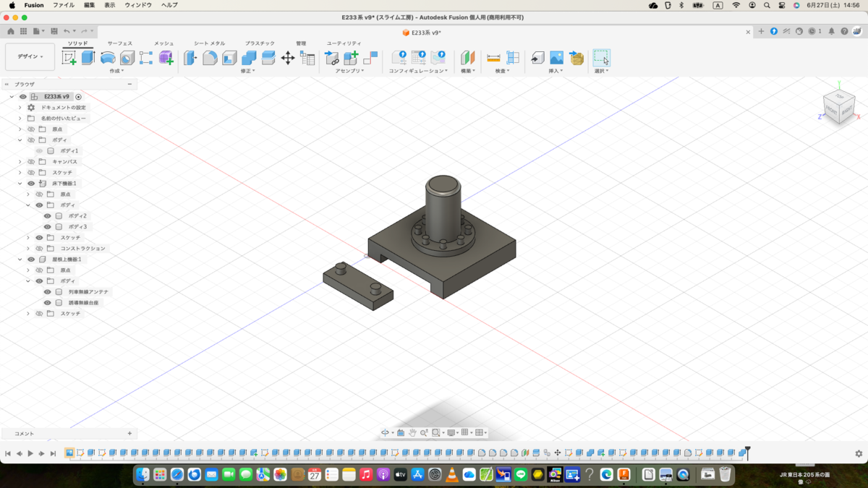
Task: Expand the コメント panel with plus
Action: pos(129,433)
